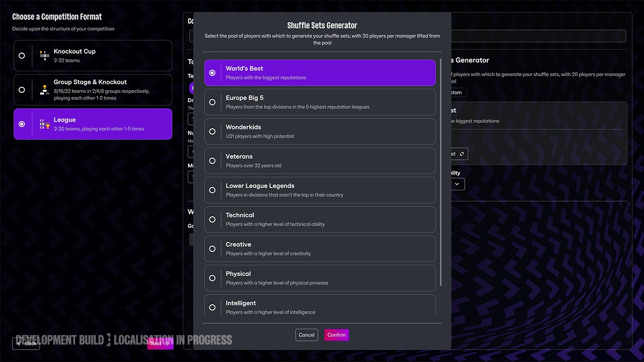This screenshot has height=362, width=644.
Task: Click the 'Shuffle Sets Generator' dialog title
Action: (322, 25)
